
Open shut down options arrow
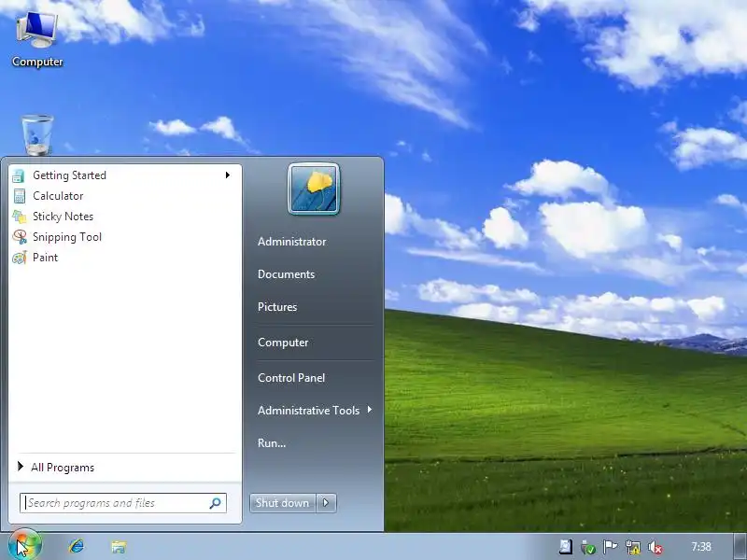pyautogui.click(x=326, y=503)
